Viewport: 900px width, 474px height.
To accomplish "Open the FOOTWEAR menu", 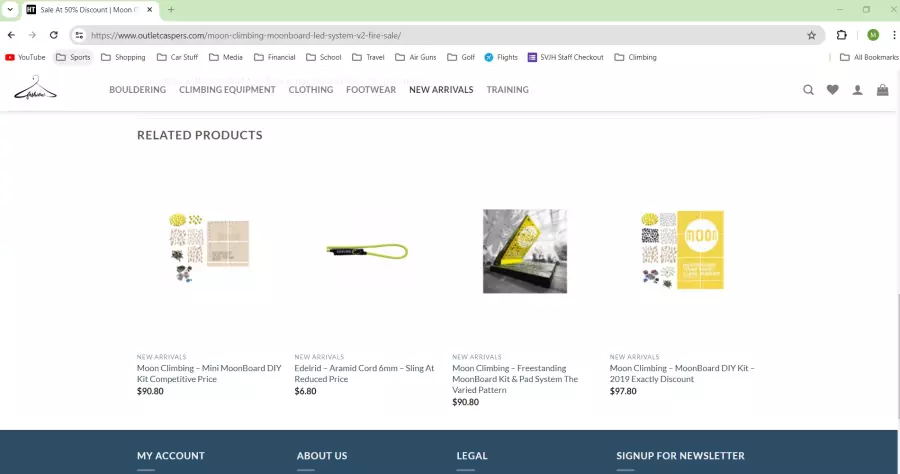I will click(371, 90).
